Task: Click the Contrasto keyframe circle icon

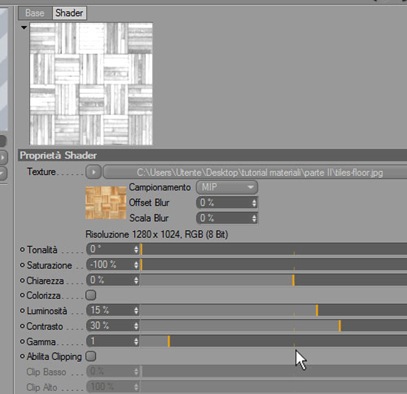Action: click(x=22, y=326)
